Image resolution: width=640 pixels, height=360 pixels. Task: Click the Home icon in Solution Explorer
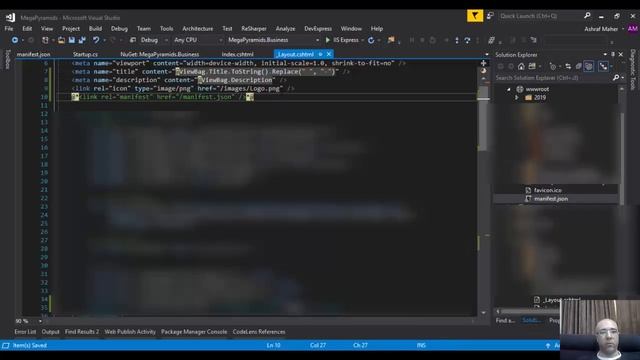[521, 66]
